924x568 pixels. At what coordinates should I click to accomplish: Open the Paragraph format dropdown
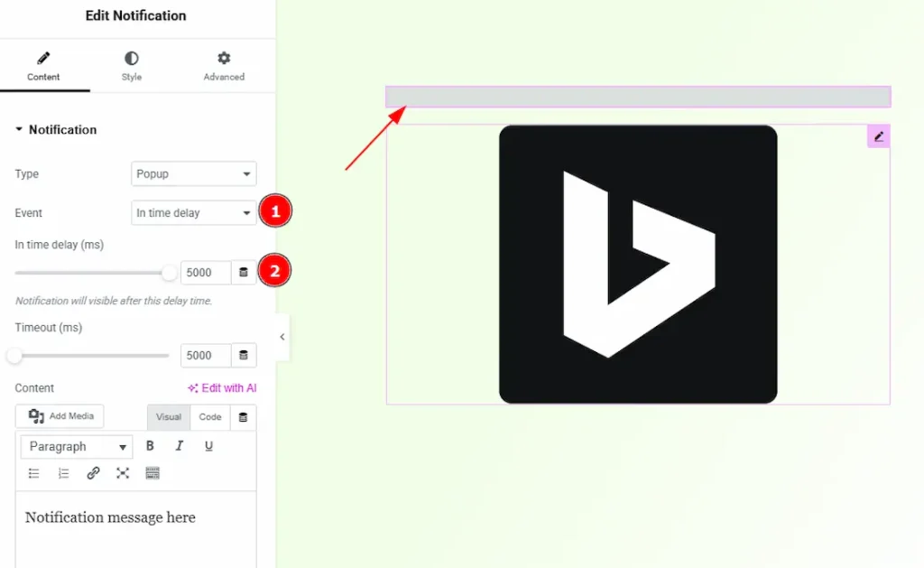click(77, 447)
